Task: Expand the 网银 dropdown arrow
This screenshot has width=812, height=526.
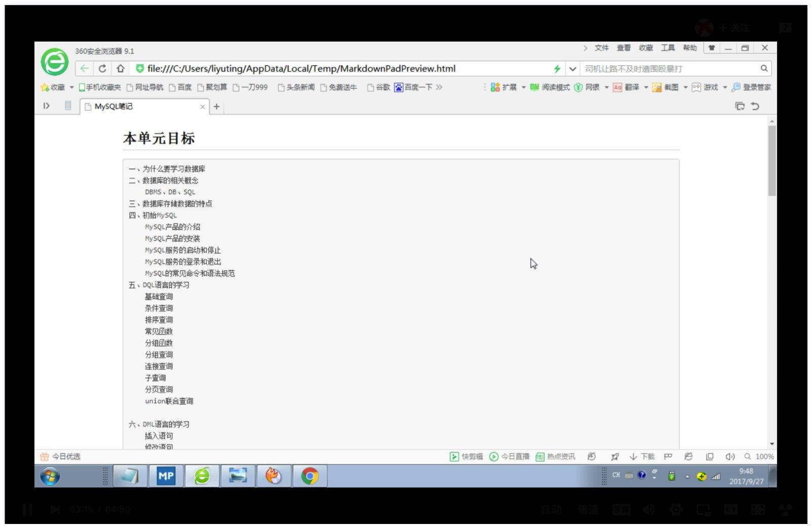Action: (x=606, y=87)
